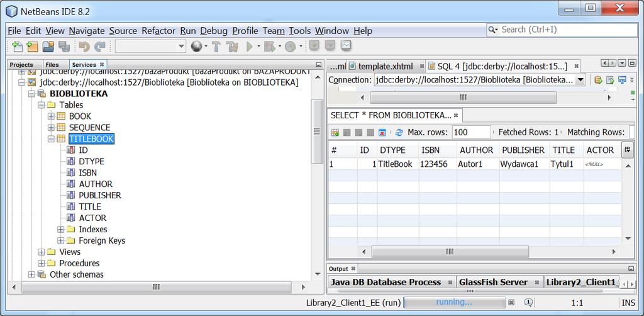This screenshot has width=644, height=316.
Task: Click the Refresh Records icon
Action: point(399,132)
